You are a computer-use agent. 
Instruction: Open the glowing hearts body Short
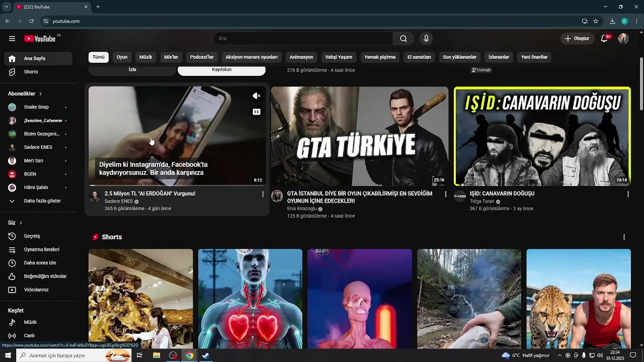pos(250,299)
